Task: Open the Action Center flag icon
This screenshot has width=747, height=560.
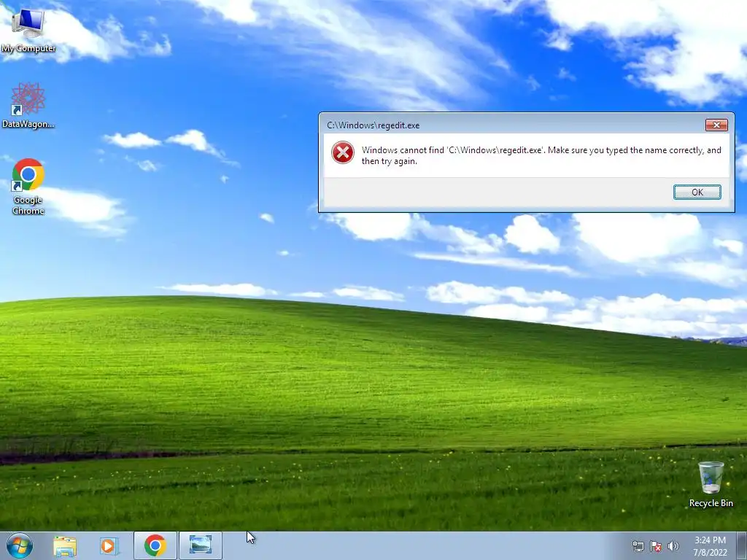Action: pos(656,546)
